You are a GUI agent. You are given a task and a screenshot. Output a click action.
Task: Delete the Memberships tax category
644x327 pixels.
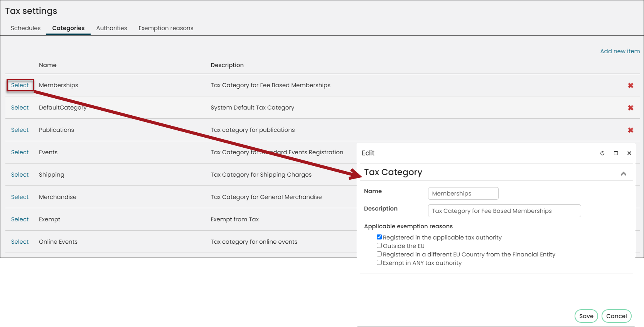click(x=631, y=85)
